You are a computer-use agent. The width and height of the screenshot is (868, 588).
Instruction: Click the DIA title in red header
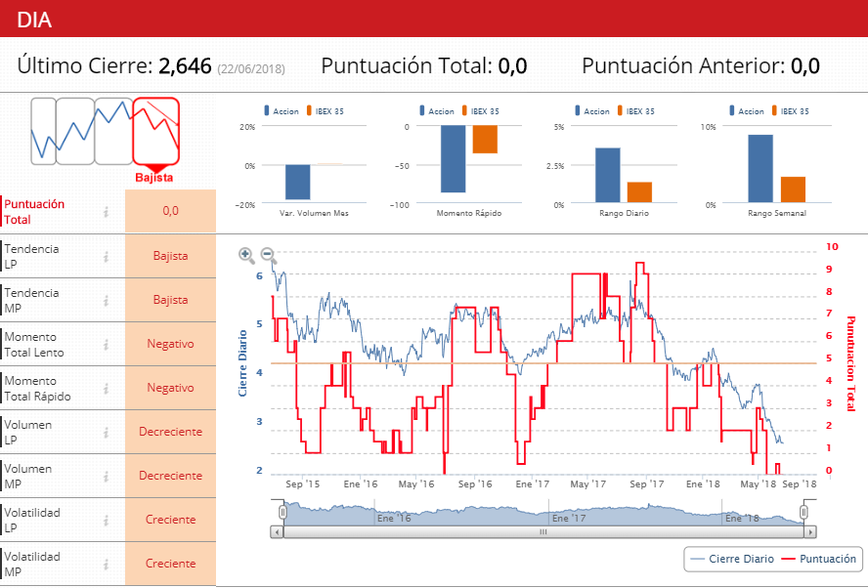click(x=34, y=20)
